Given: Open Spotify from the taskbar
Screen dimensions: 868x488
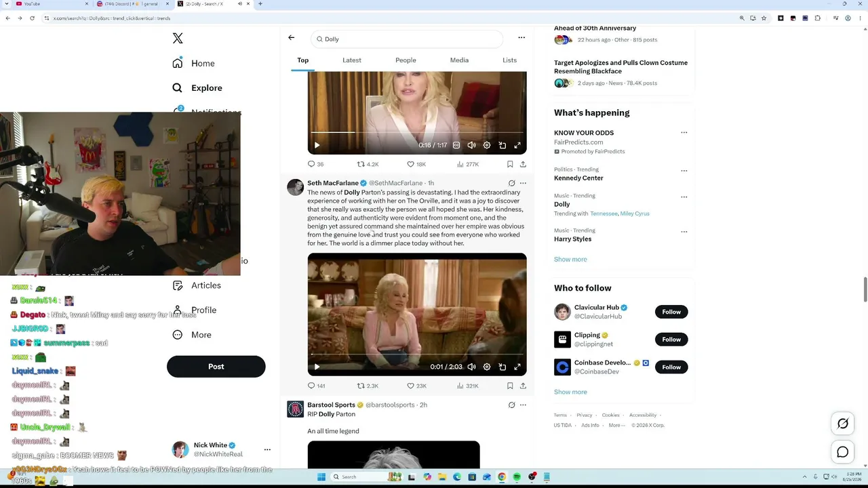Looking at the screenshot, I should tap(517, 476).
